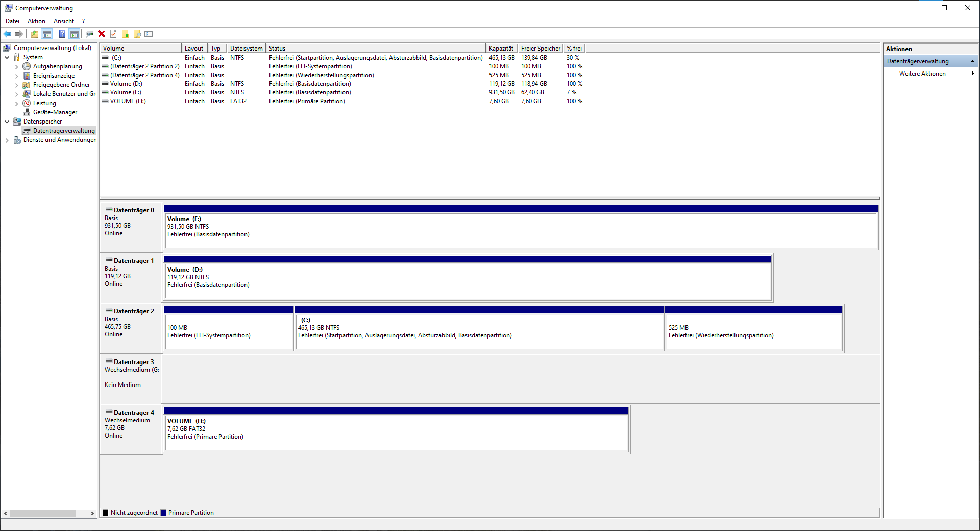Expand the Freigegebene Ordner node
This screenshot has width=980, height=531.
coord(17,85)
